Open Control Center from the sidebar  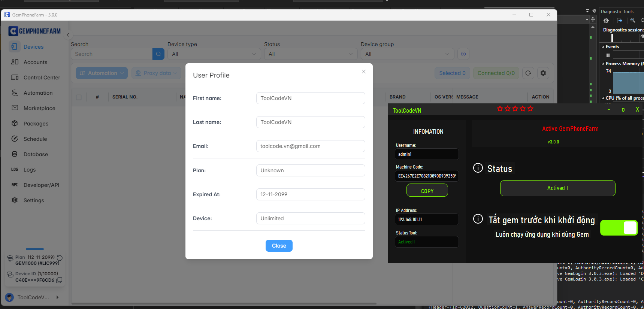42,78
